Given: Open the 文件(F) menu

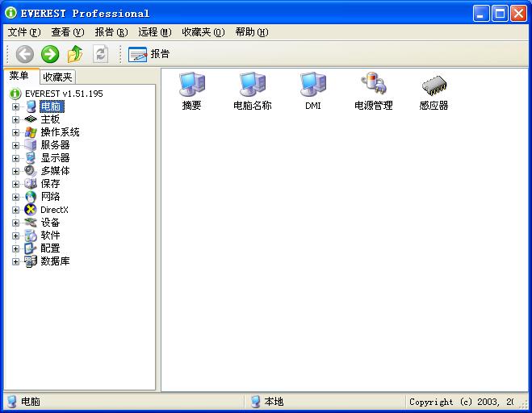Looking at the screenshot, I should (24, 32).
